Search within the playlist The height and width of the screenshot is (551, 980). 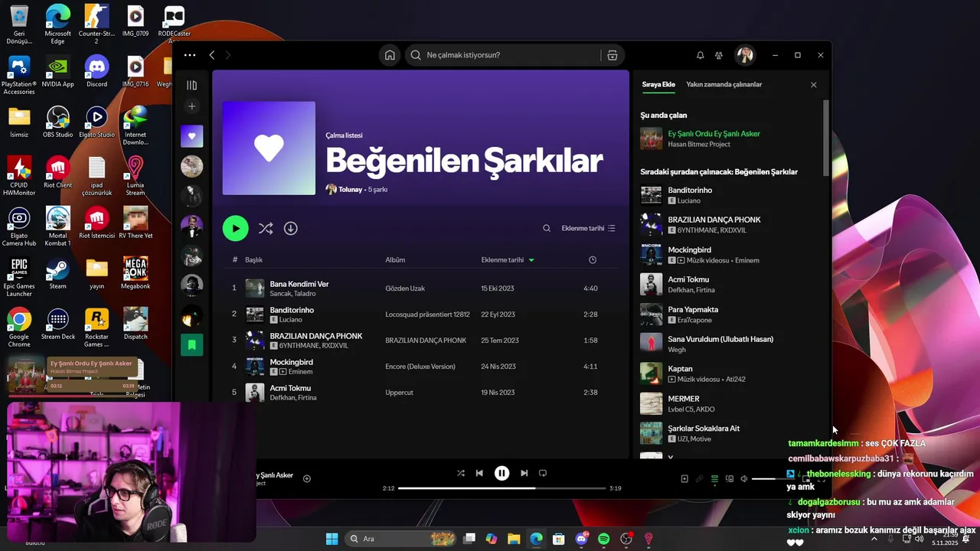(547, 228)
